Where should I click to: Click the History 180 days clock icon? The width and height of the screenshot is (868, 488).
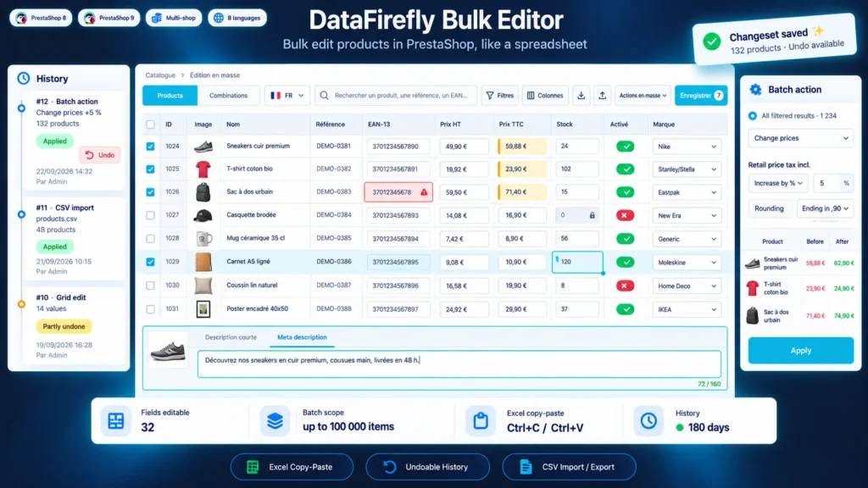pyautogui.click(x=648, y=421)
